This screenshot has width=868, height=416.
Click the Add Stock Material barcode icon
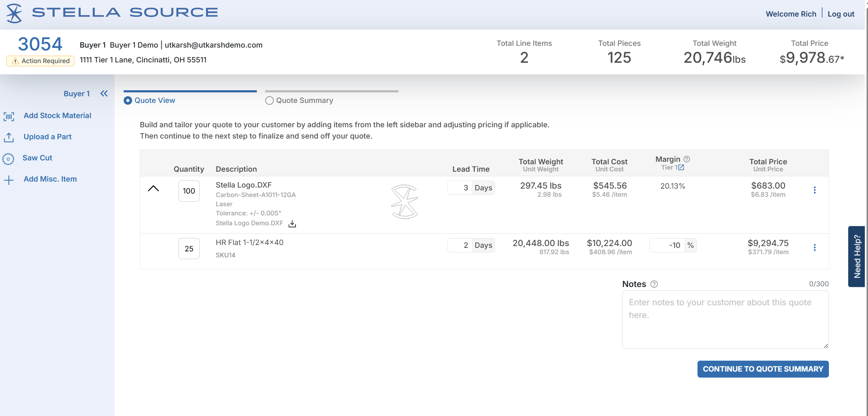[x=9, y=116]
